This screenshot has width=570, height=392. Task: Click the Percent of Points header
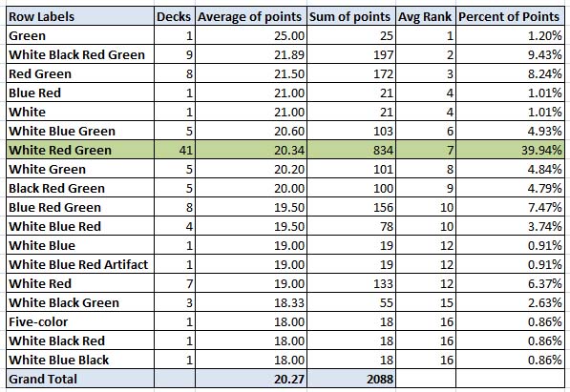click(x=510, y=16)
